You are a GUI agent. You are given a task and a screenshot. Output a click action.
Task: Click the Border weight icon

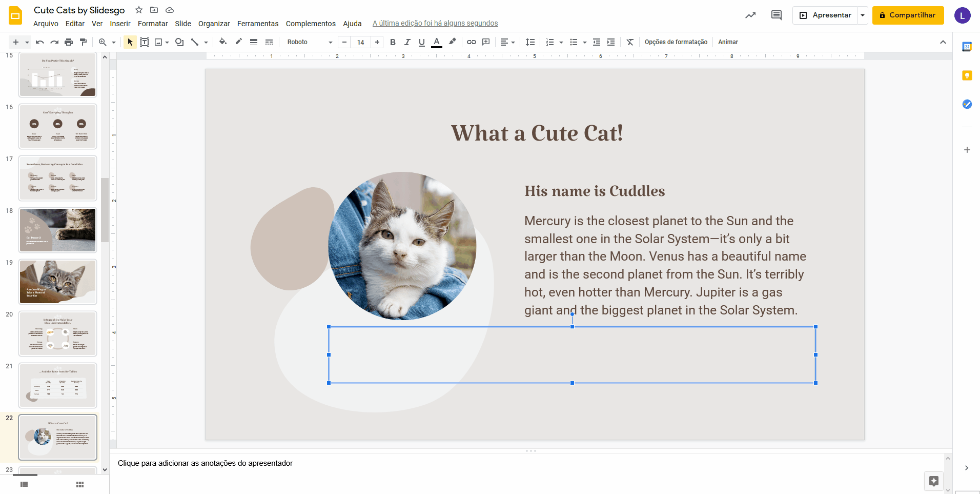(x=254, y=42)
